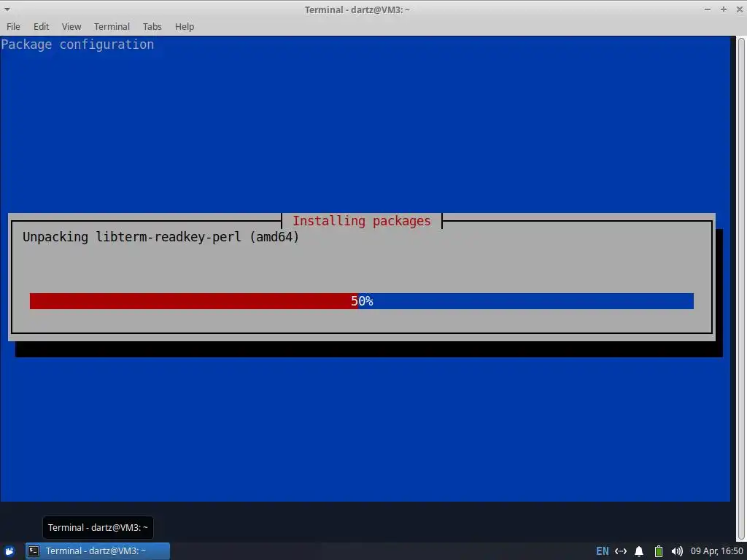Minimize the terminal window
747x560 pixels.
point(708,9)
